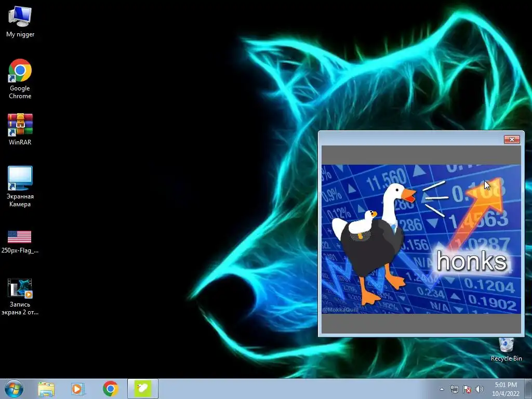Image resolution: width=532 pixels, height=399 pixels.
Task: Select the Recycle Bin icon
Action: [x=506, y=350]
